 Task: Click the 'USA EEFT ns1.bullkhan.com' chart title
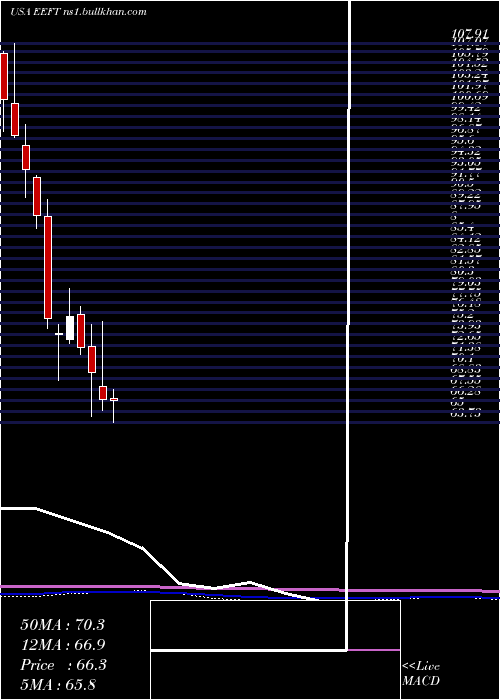pyautogui.click(x=78, y=12)
